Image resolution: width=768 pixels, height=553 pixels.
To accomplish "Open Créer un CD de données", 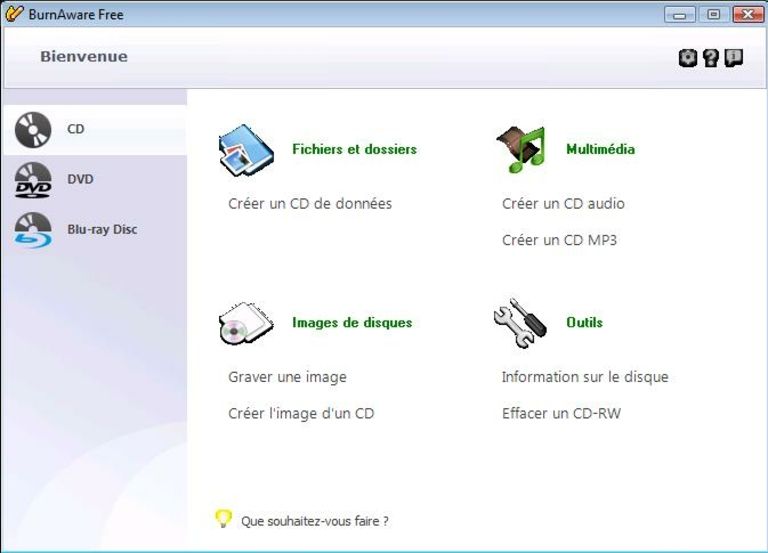I will pos(310,204).
